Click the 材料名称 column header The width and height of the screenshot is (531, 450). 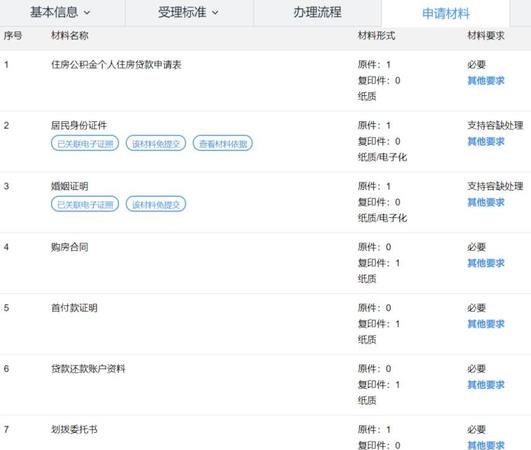click(x=69, y=36)
